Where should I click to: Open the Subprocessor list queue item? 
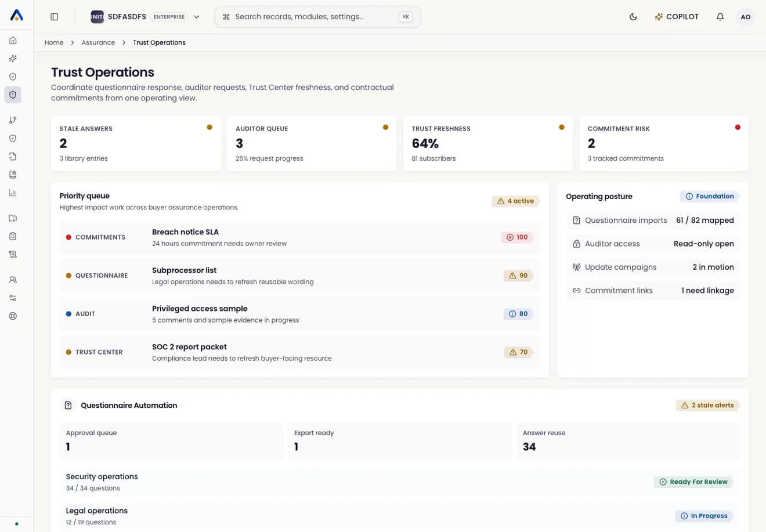(299, 276)
